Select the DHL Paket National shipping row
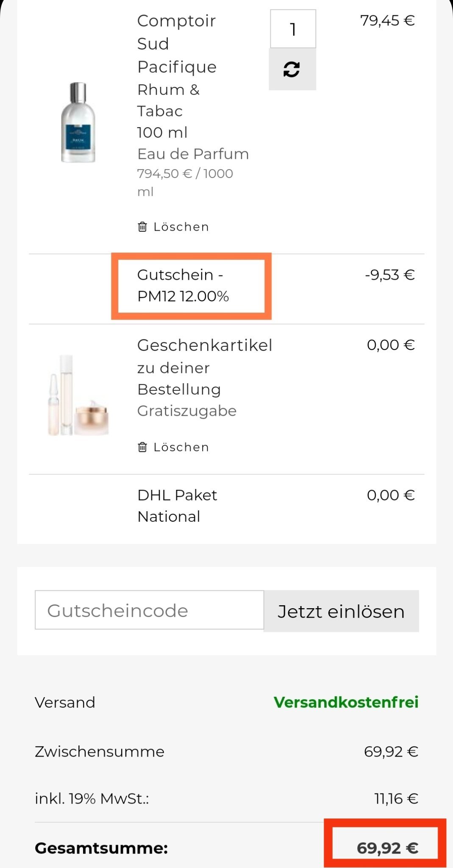453x868 pixels. click(177, 506)
